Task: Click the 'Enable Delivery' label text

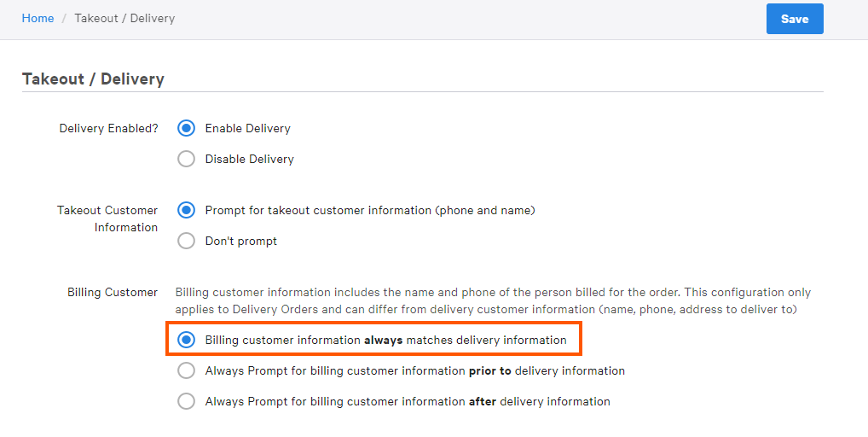Action: pyautogui.click(x=247, y=128)
